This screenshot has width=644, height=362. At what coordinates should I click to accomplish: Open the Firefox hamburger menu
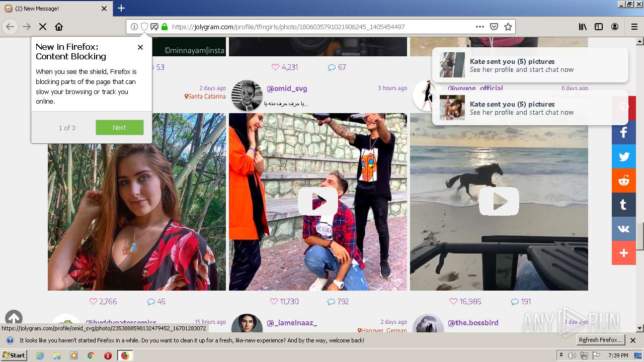(x=634, y=27)
